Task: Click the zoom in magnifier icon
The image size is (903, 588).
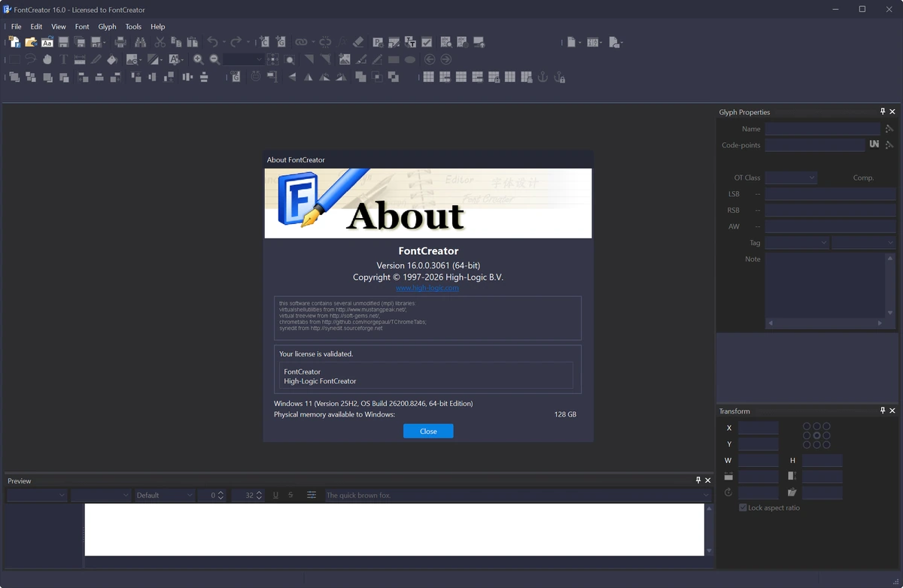Action: (198, 59)
